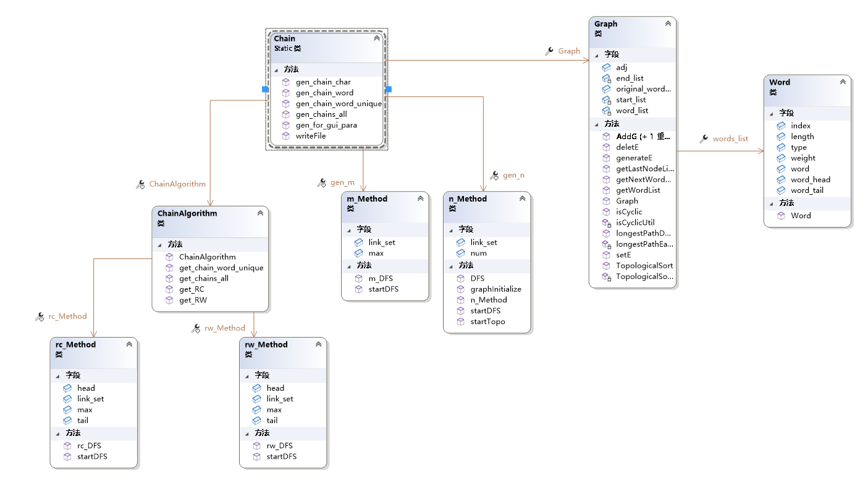Collapse the Word class box chevron

(x=843, y=82)
